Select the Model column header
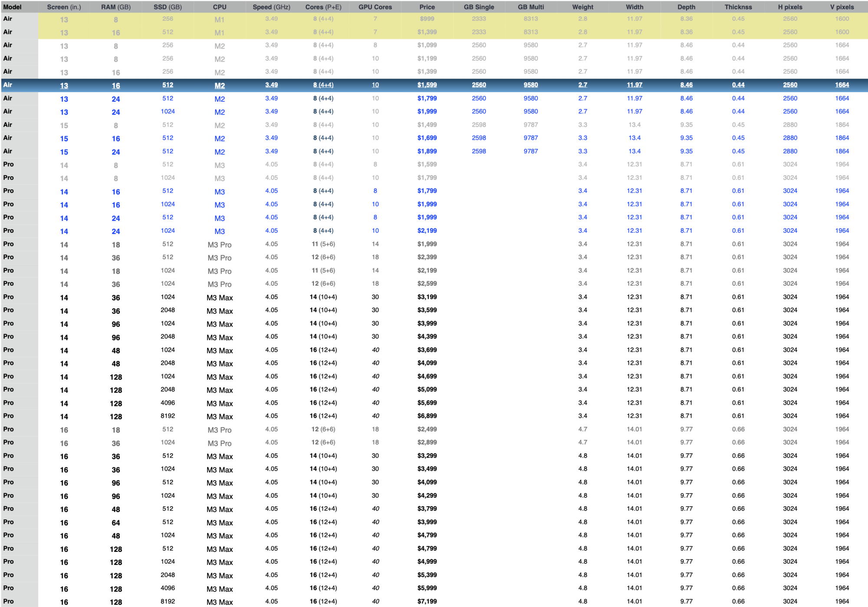The width and height of the screenshot is (868, 607). pyautogui.click(x=12, y=7)
